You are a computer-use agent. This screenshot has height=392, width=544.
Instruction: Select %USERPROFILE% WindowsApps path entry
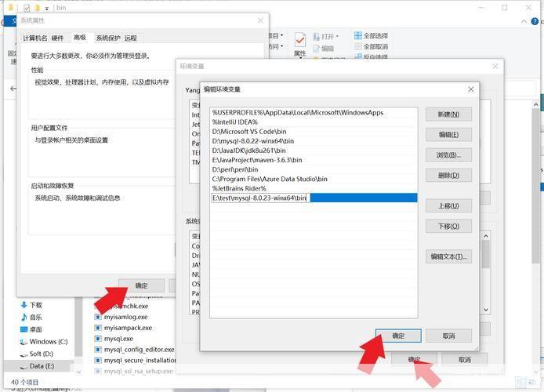314,113
